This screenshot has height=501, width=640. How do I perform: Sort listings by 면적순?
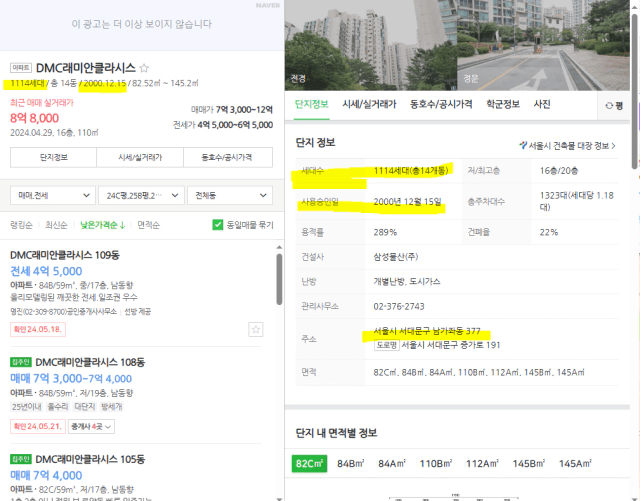[148, 225]
